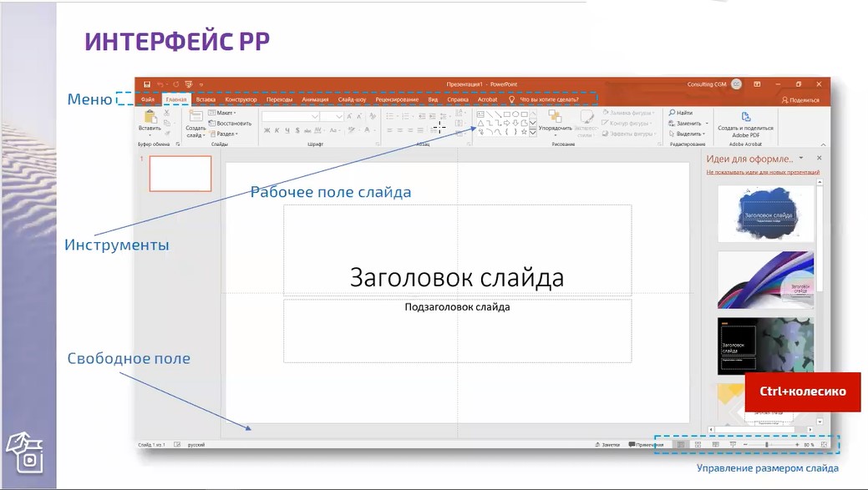
Task: Toggle bold (Ж) formatting
Action: [x=266, y=130]
